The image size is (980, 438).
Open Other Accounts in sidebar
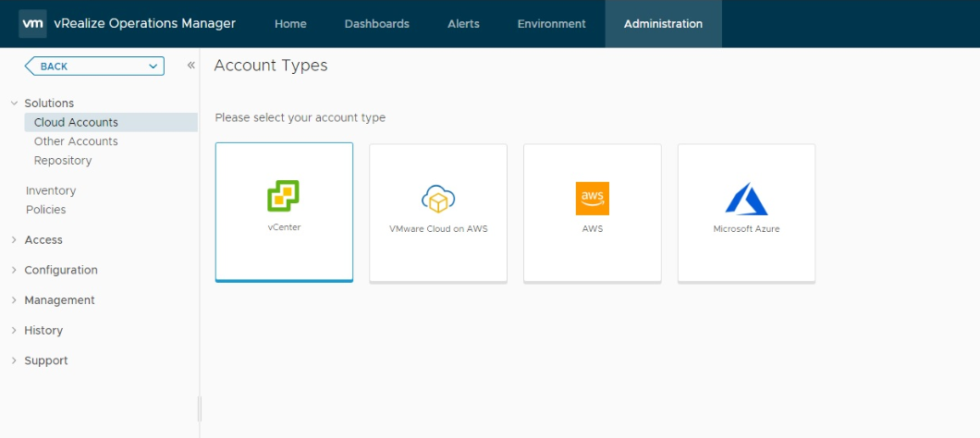click(76, 141)
